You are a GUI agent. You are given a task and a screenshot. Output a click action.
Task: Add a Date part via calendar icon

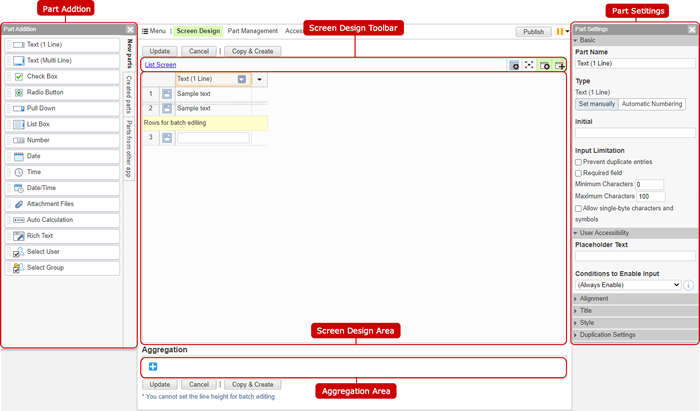pos(19,156)
